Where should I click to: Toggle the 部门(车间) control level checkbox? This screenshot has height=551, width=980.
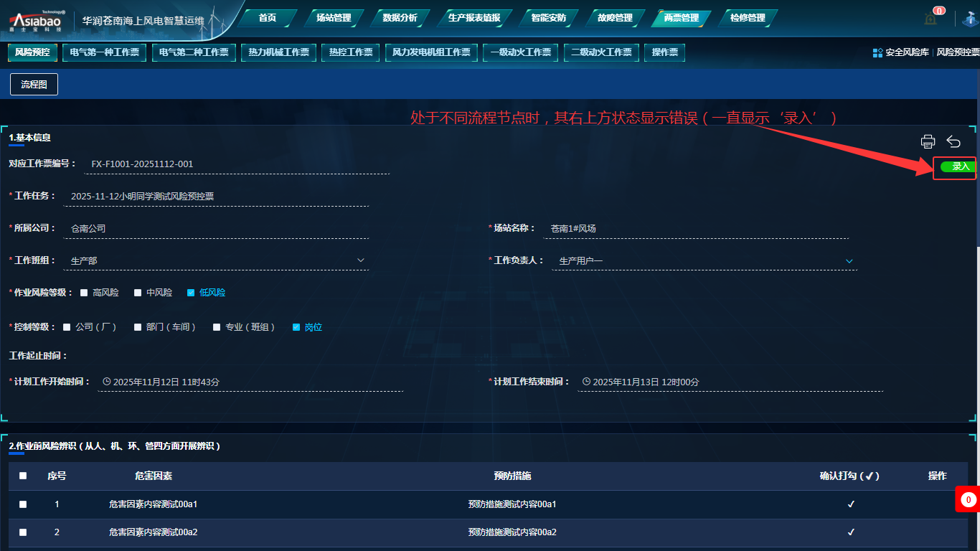click(x=138, y=327)
